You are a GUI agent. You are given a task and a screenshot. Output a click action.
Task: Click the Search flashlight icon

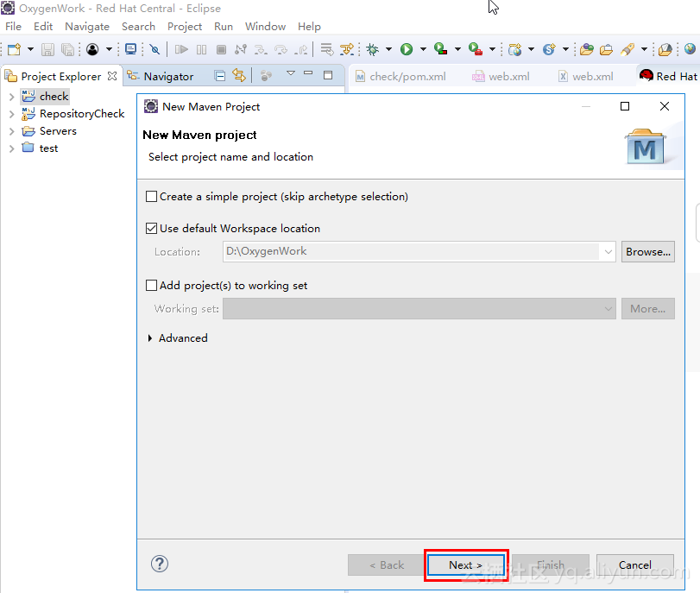[627, 49]
